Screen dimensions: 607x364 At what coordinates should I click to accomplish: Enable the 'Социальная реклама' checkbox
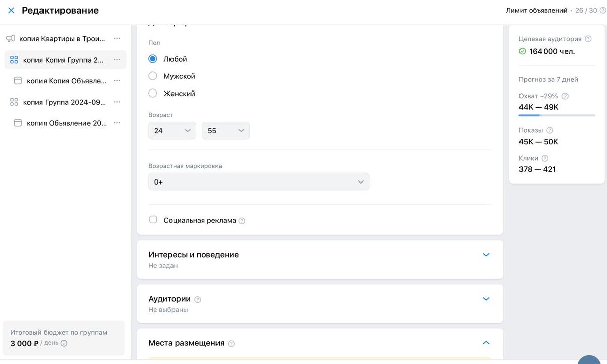point(153,220)
